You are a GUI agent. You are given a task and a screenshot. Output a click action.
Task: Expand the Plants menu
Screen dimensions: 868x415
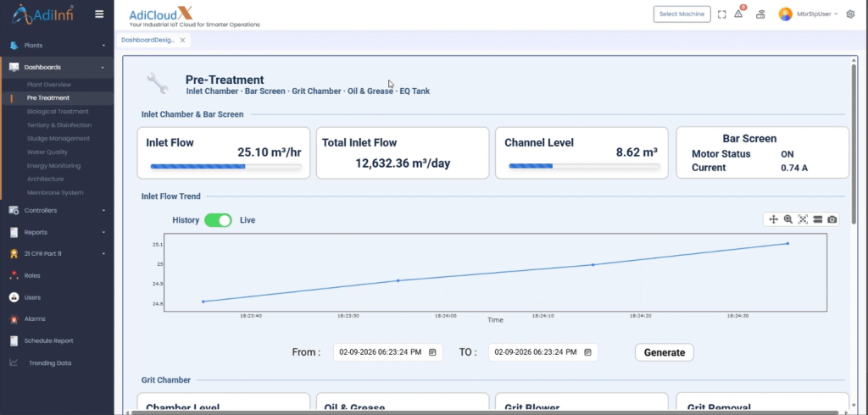tap(103, 46)
